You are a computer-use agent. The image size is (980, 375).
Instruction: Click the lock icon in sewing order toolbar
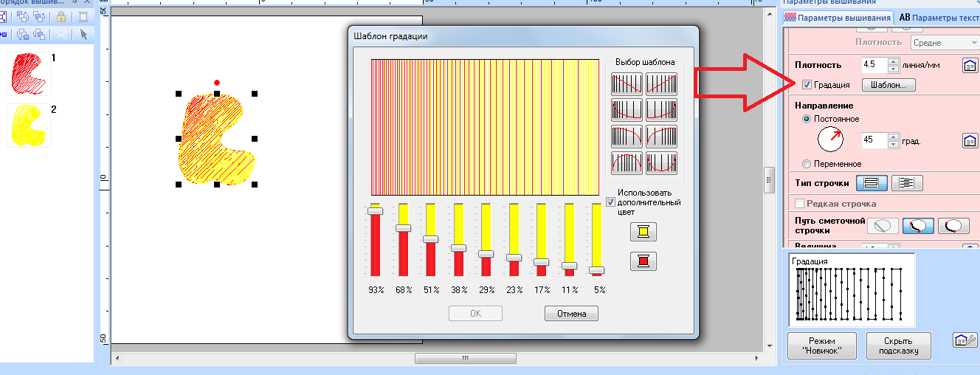(62, 16)
